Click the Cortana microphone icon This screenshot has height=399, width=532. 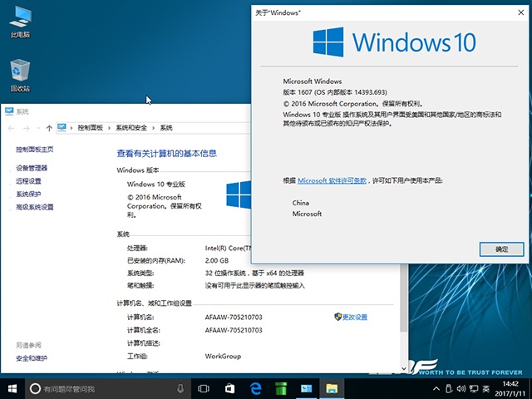(x=180, y=388)
